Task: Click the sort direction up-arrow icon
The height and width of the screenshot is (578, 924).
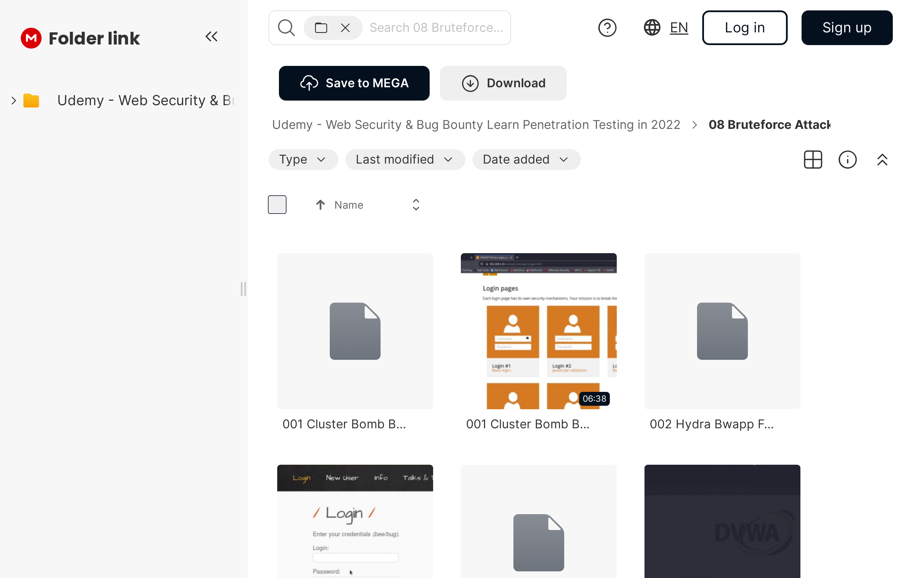Action: click(x=320, y=205)
